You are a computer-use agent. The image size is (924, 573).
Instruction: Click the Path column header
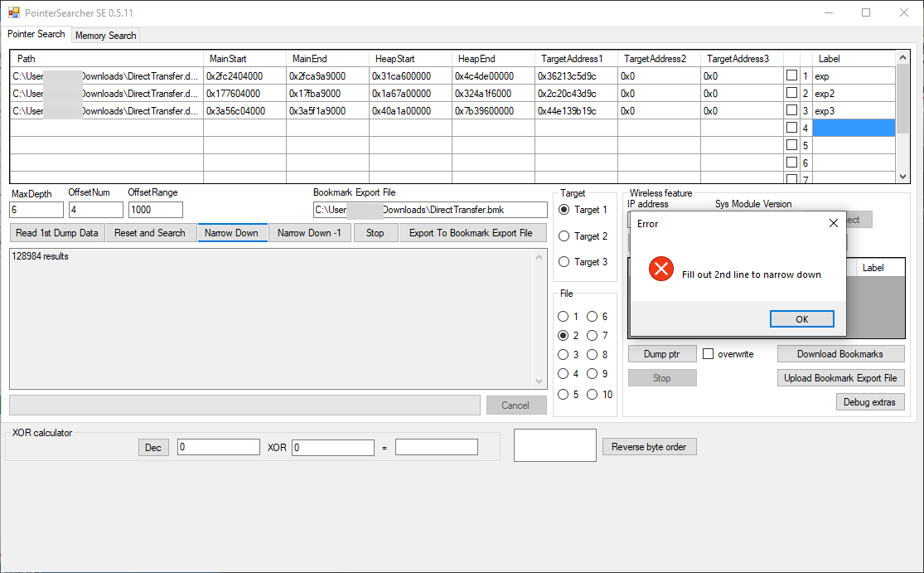(x=107, y=58)
